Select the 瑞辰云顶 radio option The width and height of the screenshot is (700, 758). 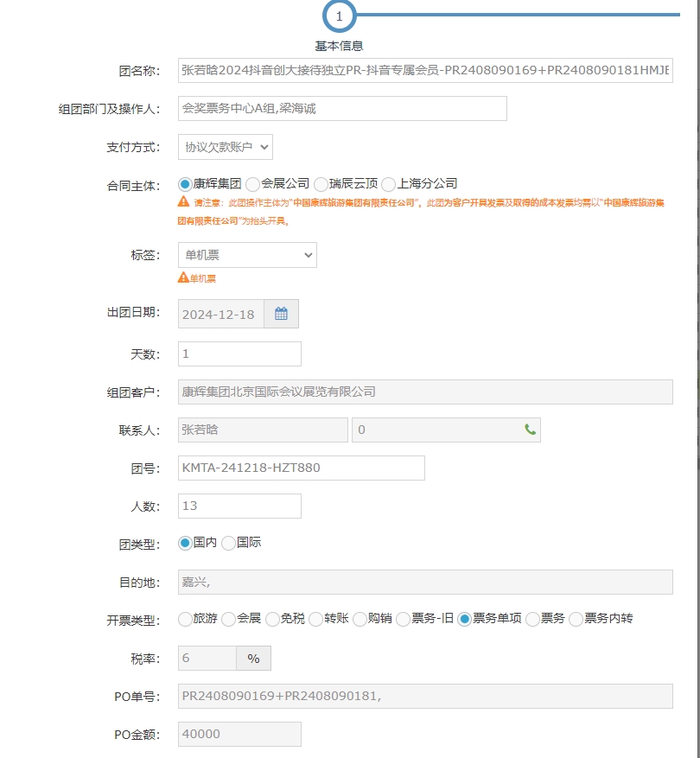pyautogui.click(x=321, y=184)
